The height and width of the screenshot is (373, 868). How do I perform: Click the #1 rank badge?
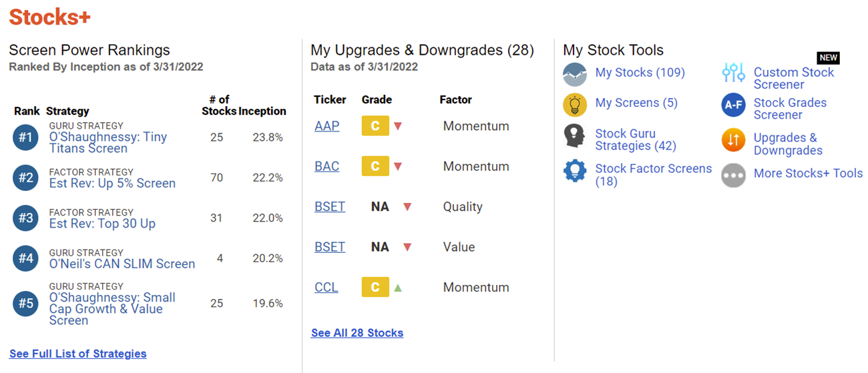(25, 138)
